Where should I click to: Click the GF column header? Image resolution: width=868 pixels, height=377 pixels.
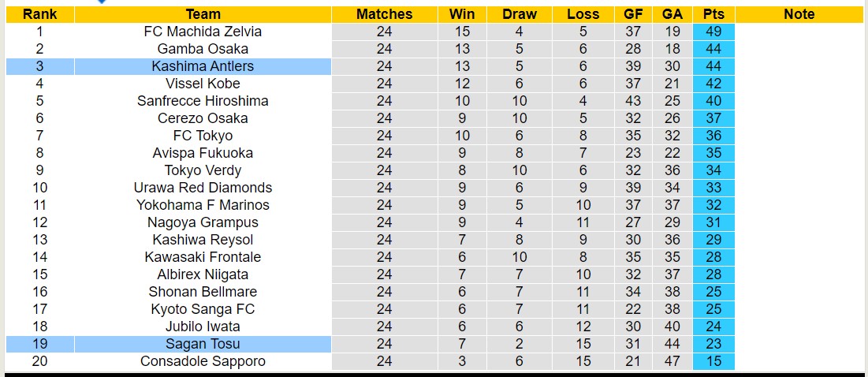click(x=633, y=14)
